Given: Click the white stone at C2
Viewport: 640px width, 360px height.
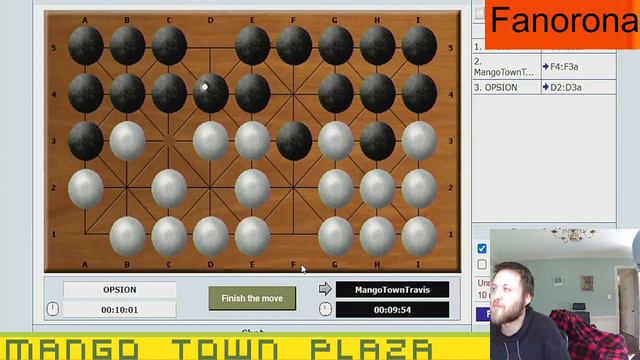Looking at the screenshot, I should coord(169,189).
